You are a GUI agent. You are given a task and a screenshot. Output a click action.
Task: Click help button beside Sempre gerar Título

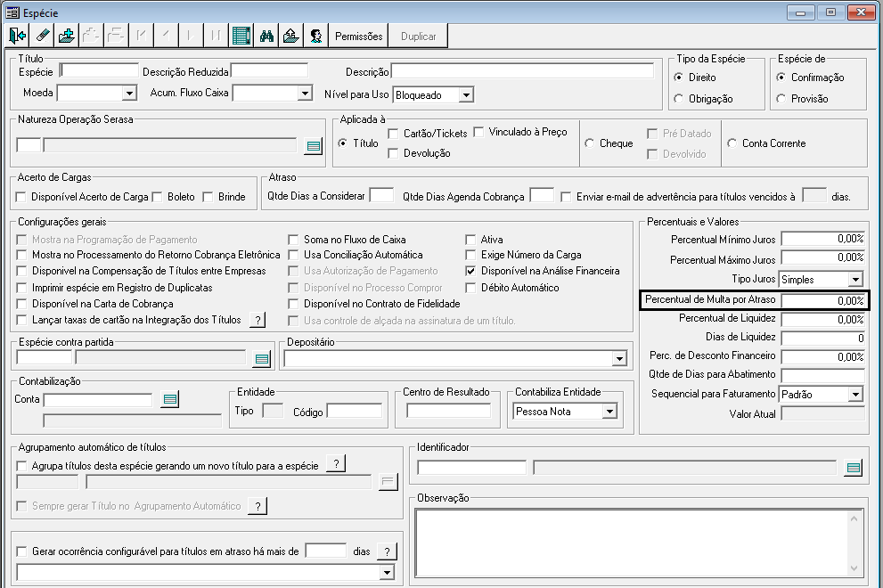click(x=258, y=506)
